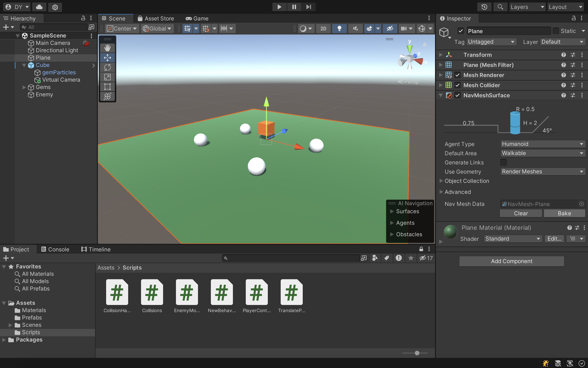
Task: Open NavMeshSurface component context menu
Action: pyautogui.click(x=582, y=95)
